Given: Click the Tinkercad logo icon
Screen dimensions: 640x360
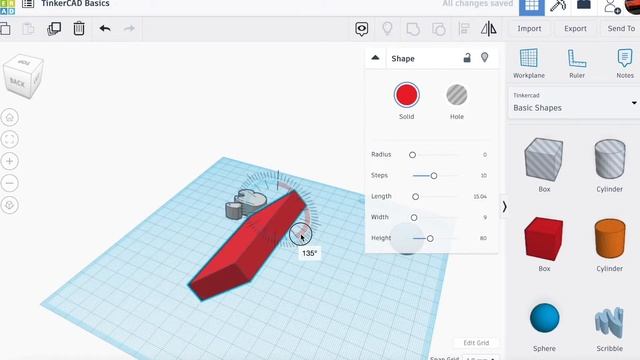Looking at the screenshot, I should (x=7, y=7).
